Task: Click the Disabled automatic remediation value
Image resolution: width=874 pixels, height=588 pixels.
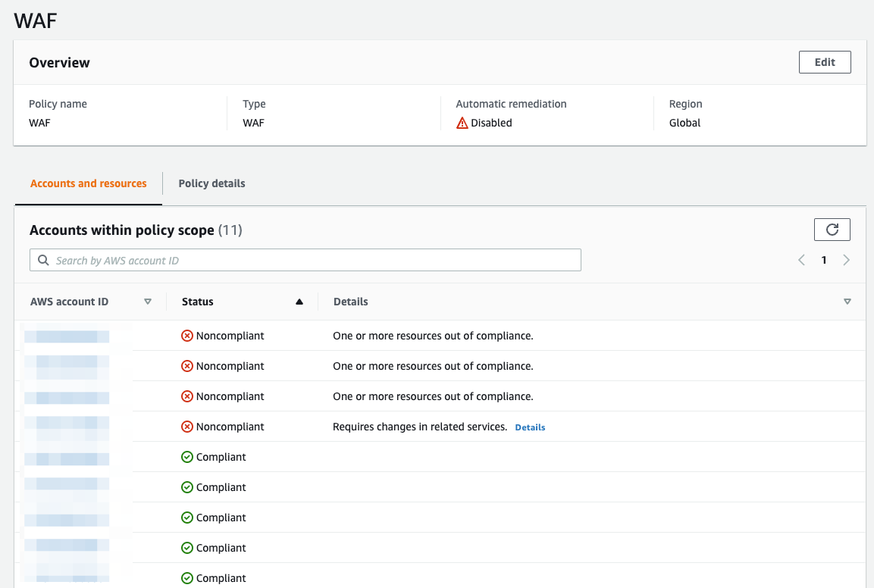Action: [491, 123]
